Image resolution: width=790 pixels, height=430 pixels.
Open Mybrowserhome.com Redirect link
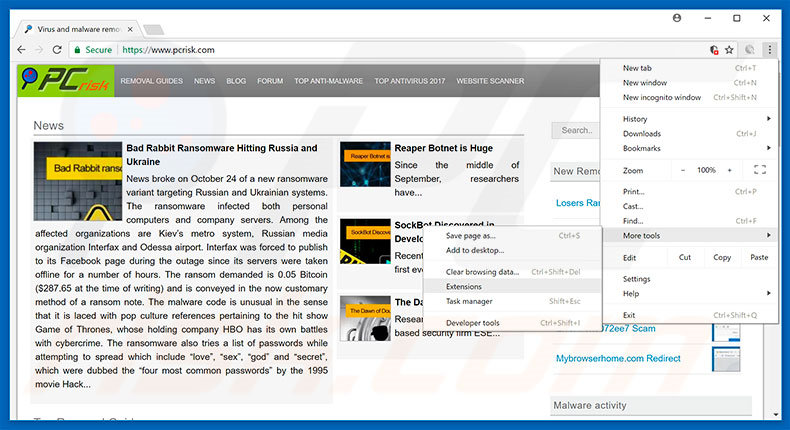(618, 358)
